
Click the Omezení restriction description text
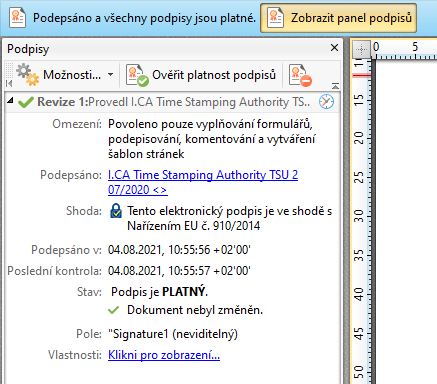[x=212, y=139]
